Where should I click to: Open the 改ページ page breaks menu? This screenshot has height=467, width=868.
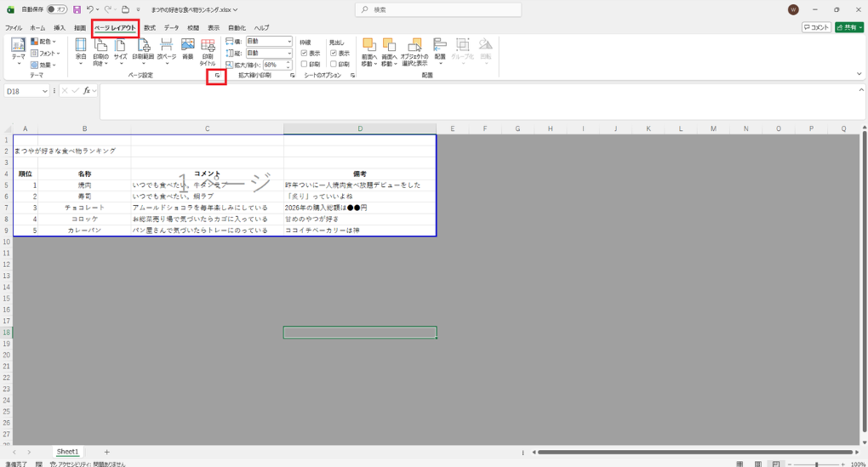[x=167, y=50]
